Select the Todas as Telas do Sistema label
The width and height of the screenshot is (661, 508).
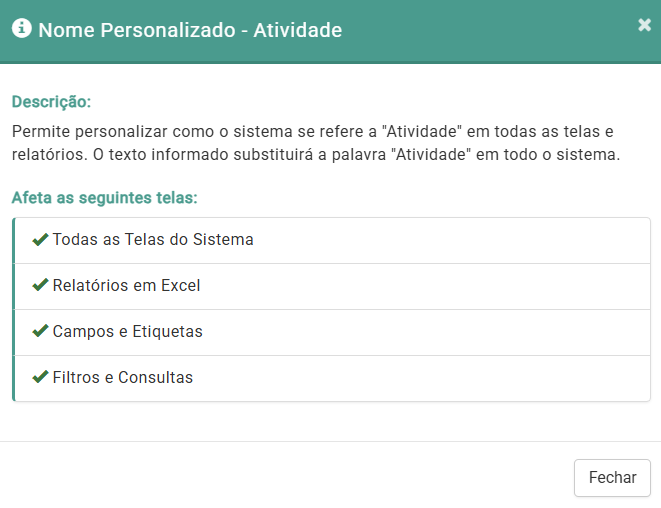point(153,240)
